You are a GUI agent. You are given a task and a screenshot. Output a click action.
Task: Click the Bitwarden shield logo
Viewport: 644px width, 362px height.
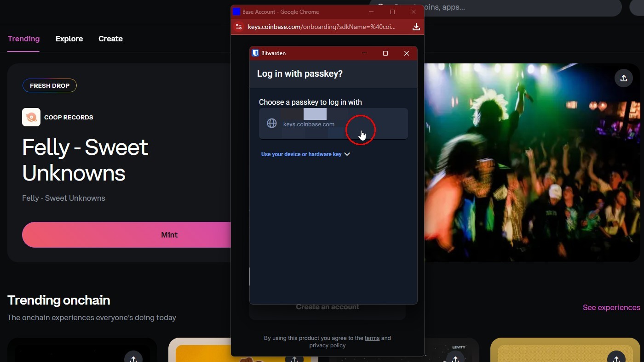[255, 53]
